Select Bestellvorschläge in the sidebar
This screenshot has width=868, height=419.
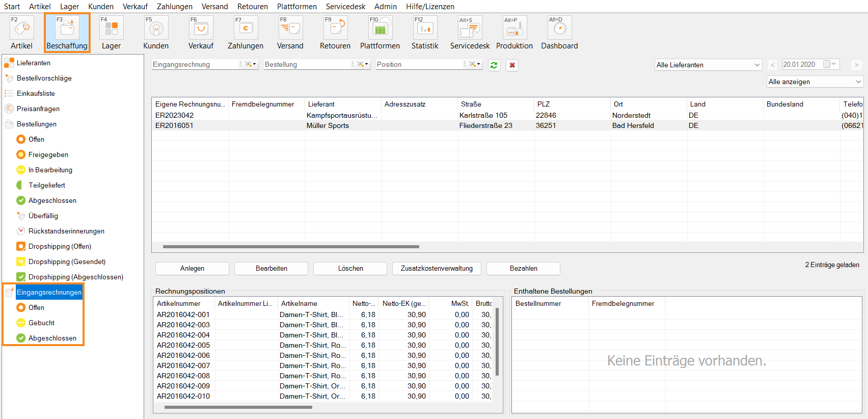[x=44, y=78]
